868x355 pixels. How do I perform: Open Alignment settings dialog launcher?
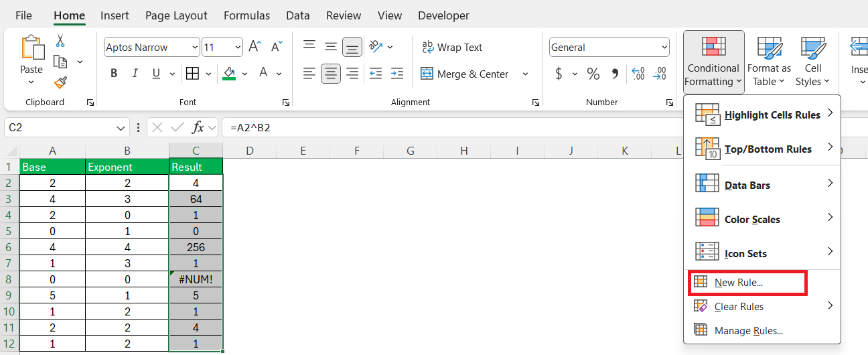click(x=536, y=102)
